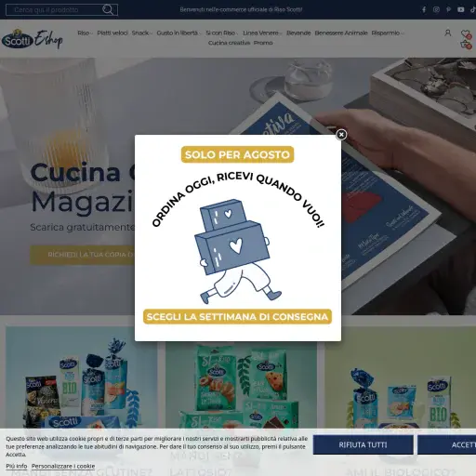Open the Pinterest icon link
The image size is (476, 476).
click(x=448, y=9)
